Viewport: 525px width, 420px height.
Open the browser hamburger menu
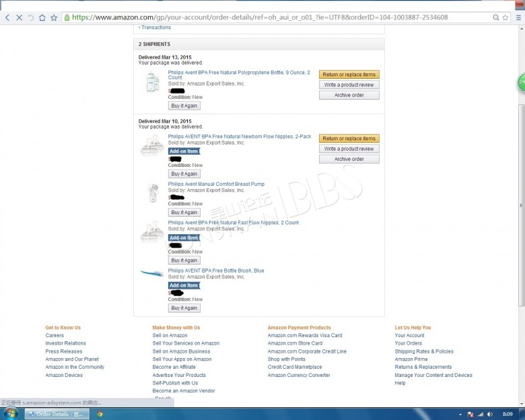[x=519, y=17]
